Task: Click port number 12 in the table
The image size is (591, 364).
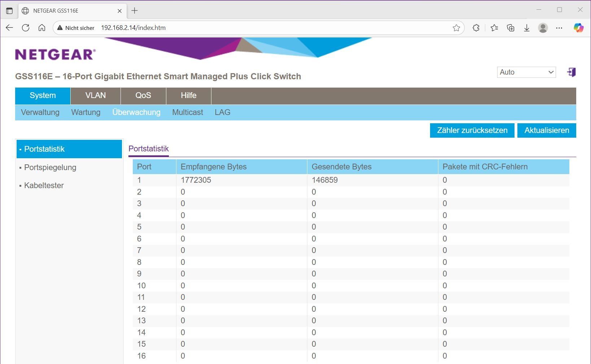Action: click(141, 309)
